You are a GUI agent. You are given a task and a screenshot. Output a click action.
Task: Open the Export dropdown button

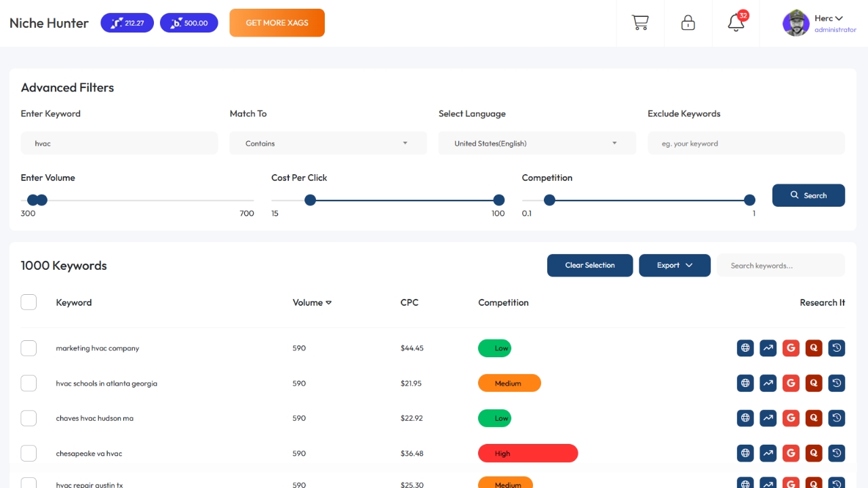pyautogui.click(x=675, y=265)
